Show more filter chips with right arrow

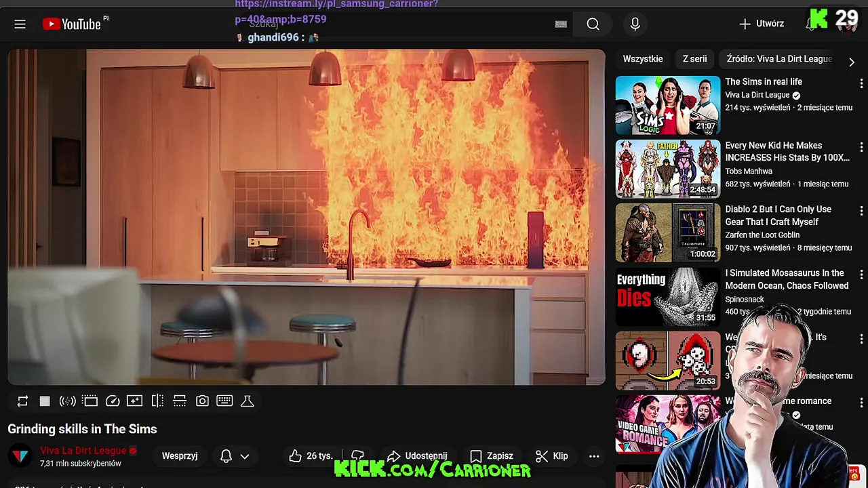[852, 62]
